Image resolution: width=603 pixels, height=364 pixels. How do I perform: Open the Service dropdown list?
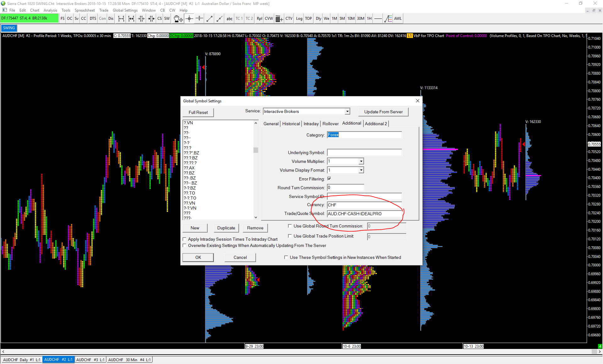347,111
